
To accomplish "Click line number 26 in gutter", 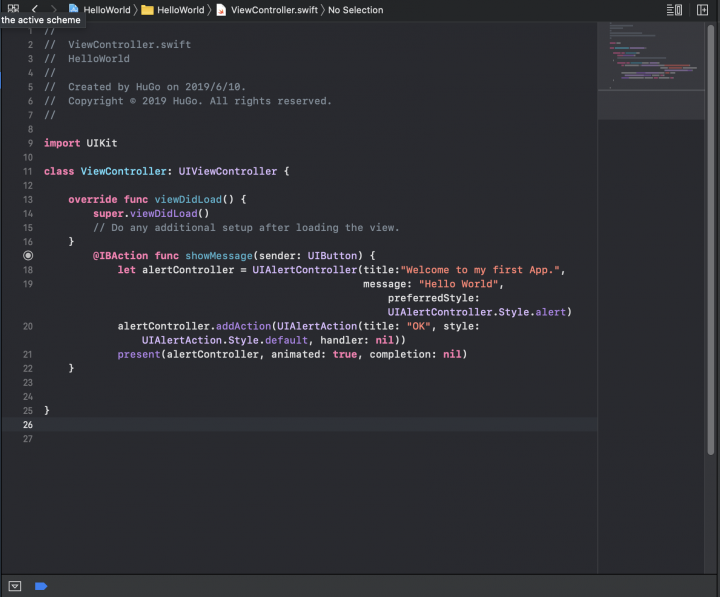I will [x=28, y=425].
